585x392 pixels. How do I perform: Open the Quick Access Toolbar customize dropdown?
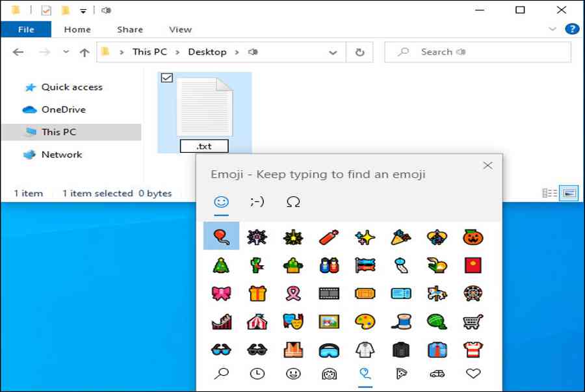(83, 11)
